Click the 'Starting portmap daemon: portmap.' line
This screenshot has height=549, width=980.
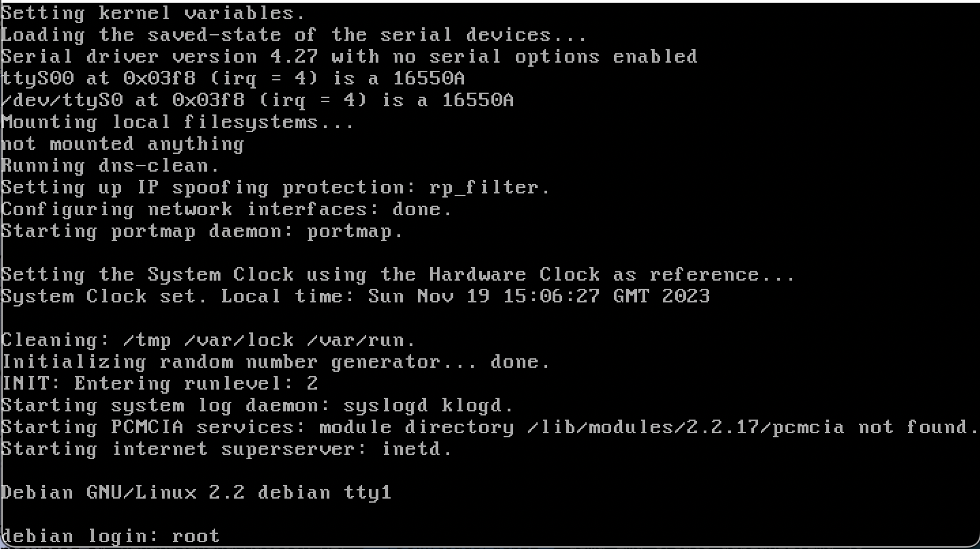click(202, 231)
